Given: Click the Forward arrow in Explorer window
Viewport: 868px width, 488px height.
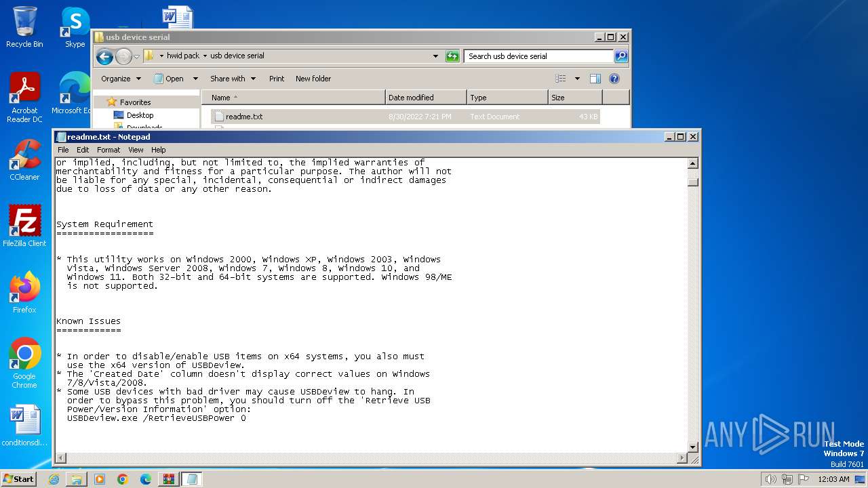Looking at the screenshot, I should tap(123, 56).
